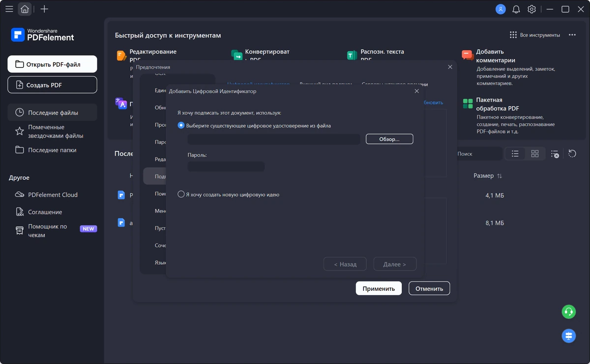590x364 pixels.
Task: Click the Назад button
Action: tap(345, 264)
